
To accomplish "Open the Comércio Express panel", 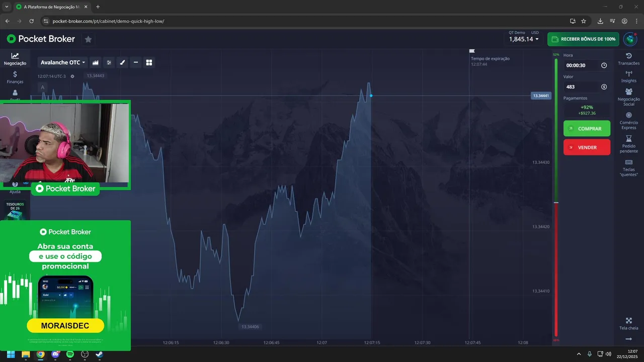I will pyautogui.click(x=628, y=121).
